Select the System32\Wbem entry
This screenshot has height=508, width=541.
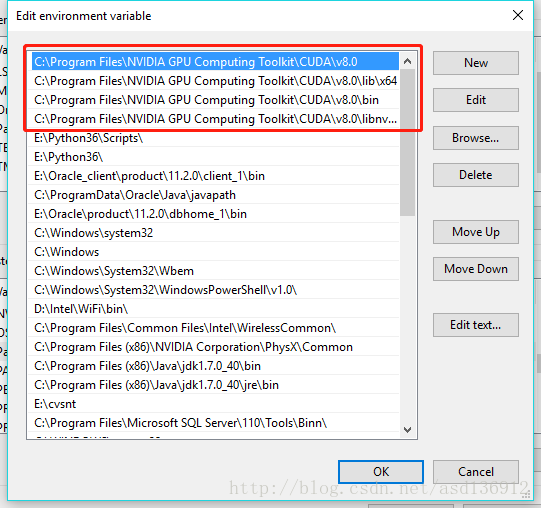214,271
